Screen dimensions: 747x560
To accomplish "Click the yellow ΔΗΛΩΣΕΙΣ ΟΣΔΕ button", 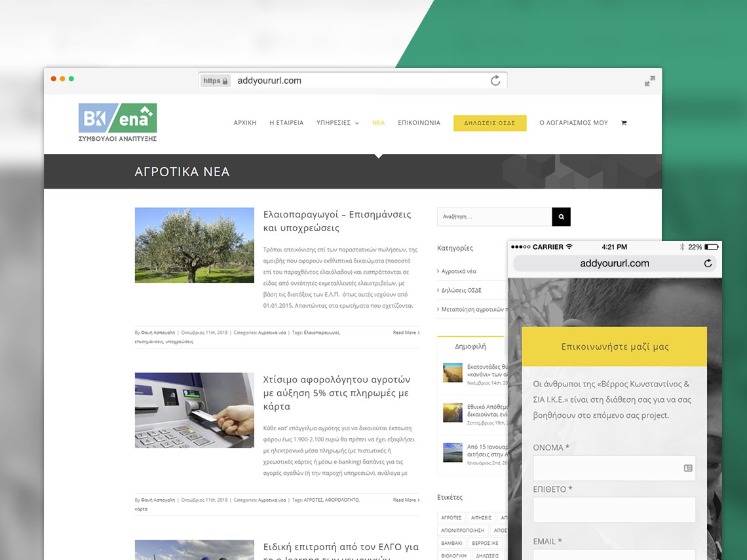I will [489, 123].
